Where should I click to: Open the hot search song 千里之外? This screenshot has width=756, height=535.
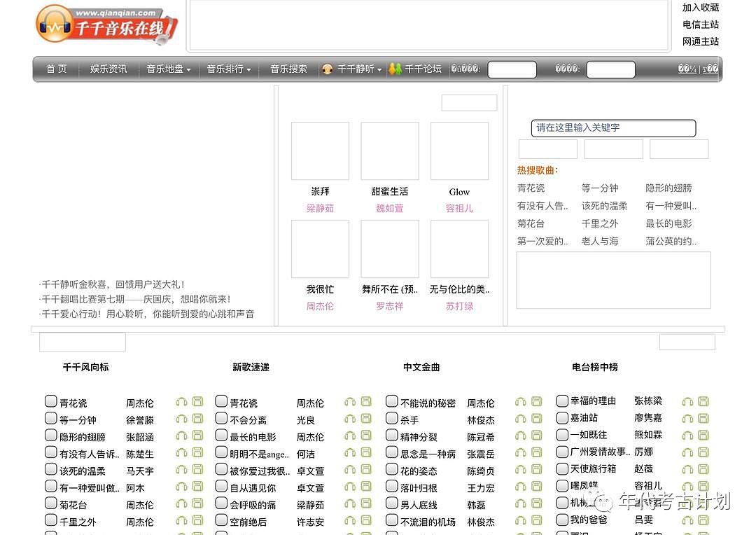coord(601,223)
